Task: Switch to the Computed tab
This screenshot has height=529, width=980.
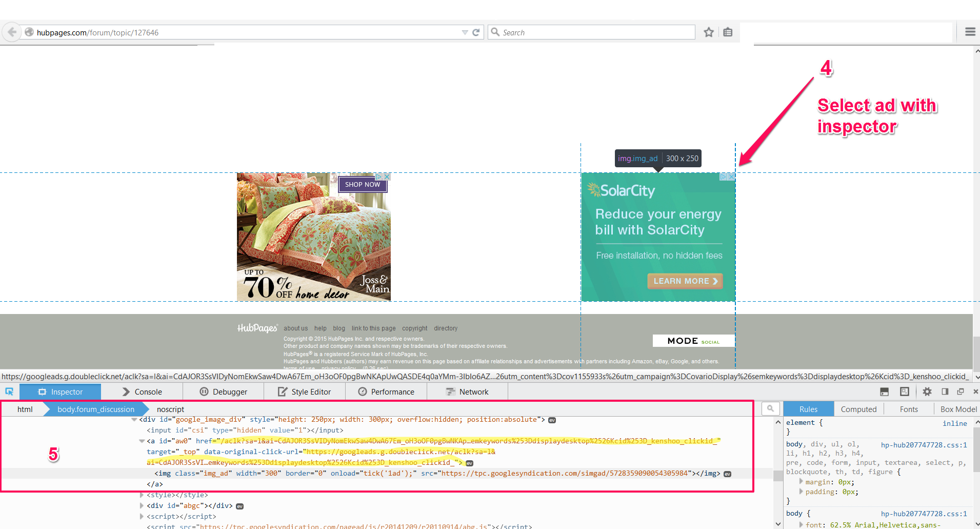Action: click(858, 409)
